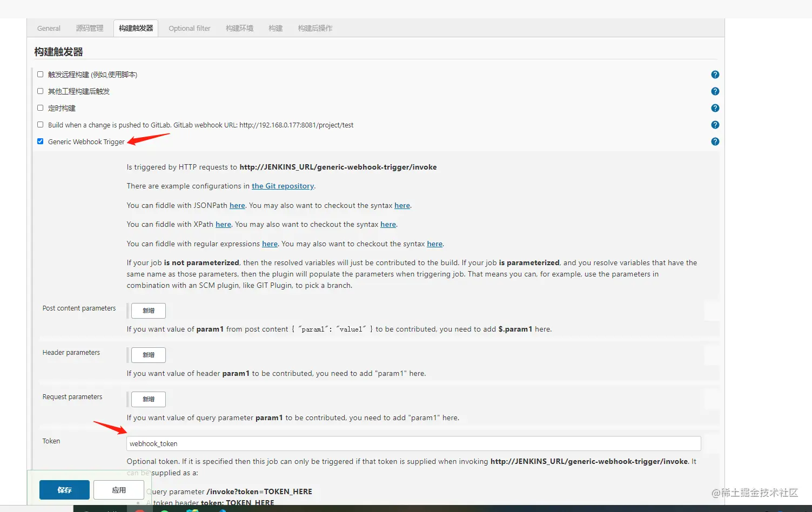This screenshot has height=512, width=812.
Task: Open 'the Git repository' link
Action: coord(283,186)
